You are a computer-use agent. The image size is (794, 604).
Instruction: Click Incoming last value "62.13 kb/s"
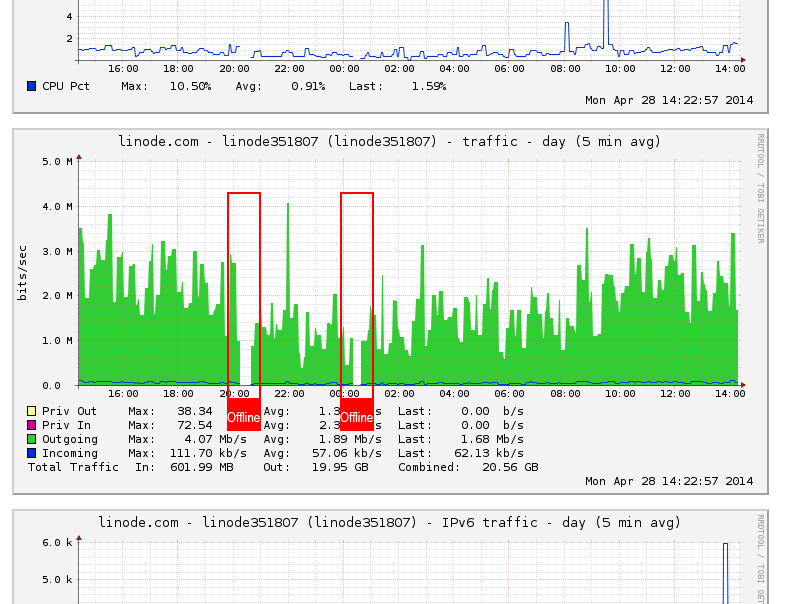coord(489,453)
